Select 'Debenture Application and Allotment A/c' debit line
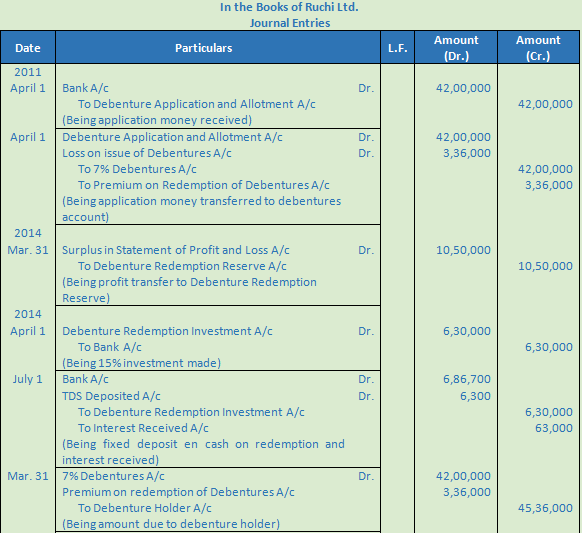 tap(172, 137)
